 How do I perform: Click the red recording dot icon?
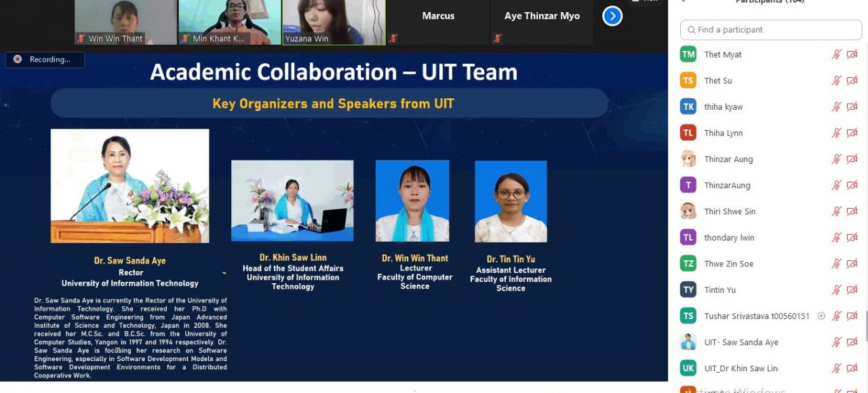[17, 60]
